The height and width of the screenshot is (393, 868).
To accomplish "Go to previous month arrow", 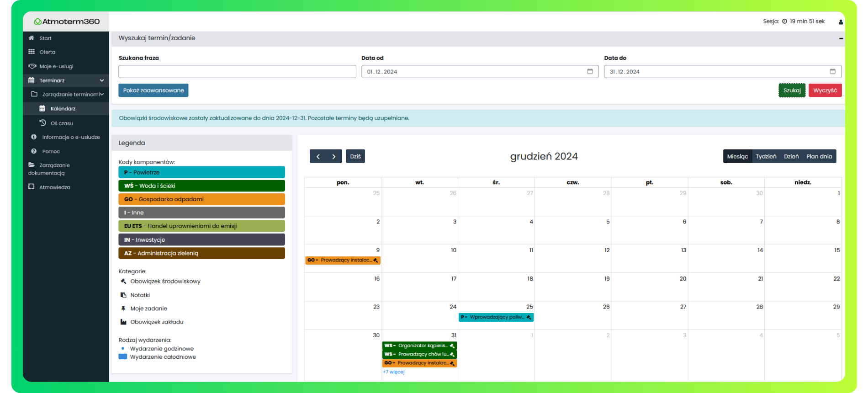I will click(318, 156).
